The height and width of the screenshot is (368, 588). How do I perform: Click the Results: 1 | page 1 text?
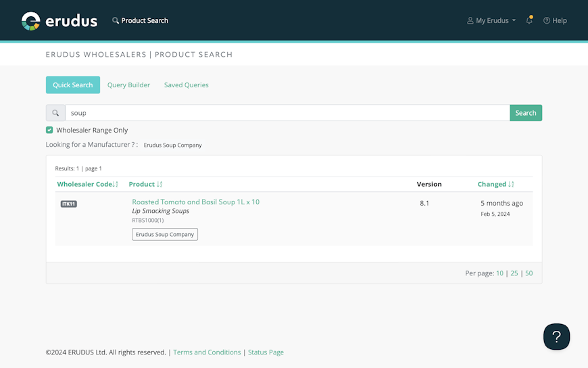[78, 168]
